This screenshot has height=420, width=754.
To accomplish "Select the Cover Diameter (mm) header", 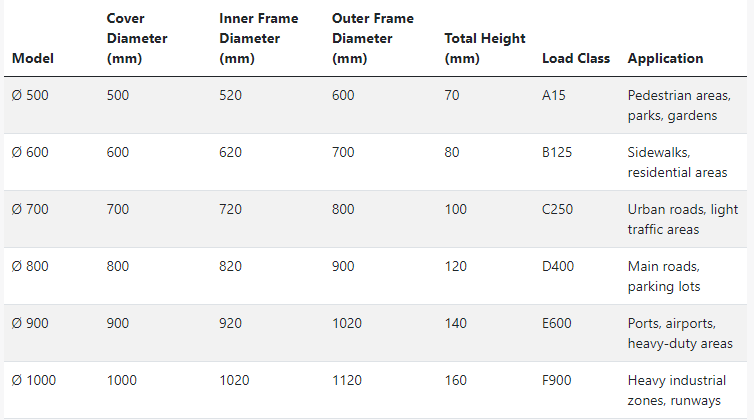I will click(x=137, y=38).
